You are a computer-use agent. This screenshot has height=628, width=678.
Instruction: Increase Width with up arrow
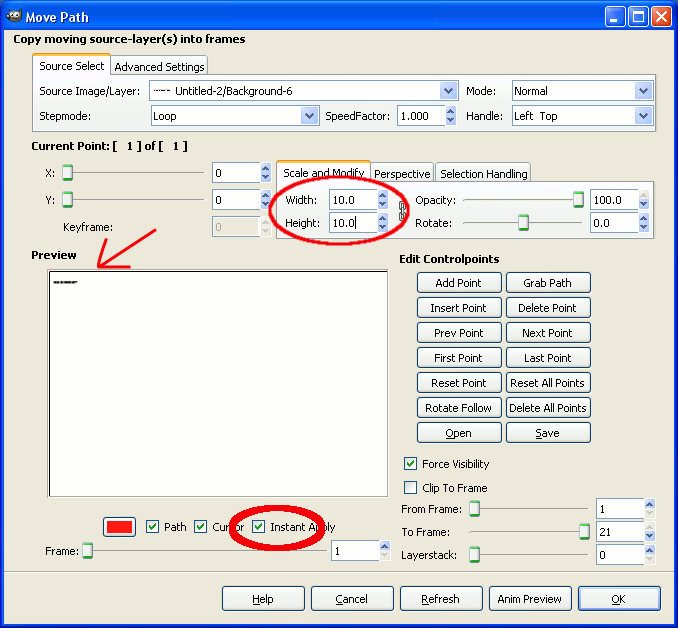(x=382, y=195)
